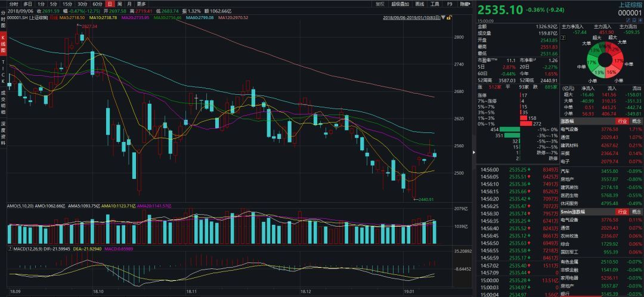Click the 超级叠加 overlay button
Screen dimensions: 644x297
coord(400,4)
